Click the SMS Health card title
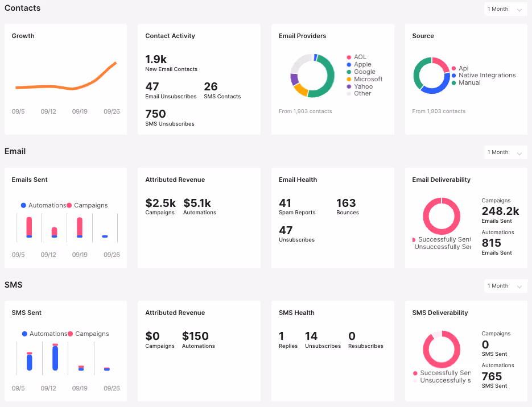The image size is (532, 407). pyautogui.click(x=296, y=313)
